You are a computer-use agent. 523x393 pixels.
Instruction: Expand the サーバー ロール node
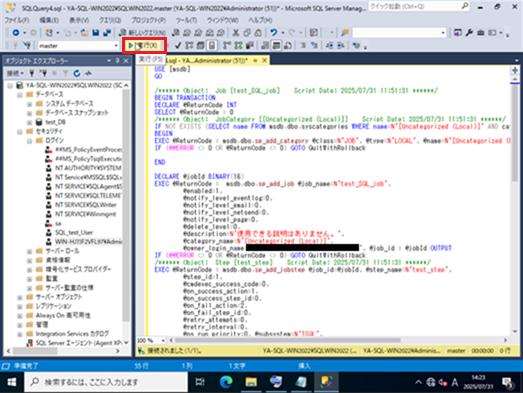click(x=29, y=251)
